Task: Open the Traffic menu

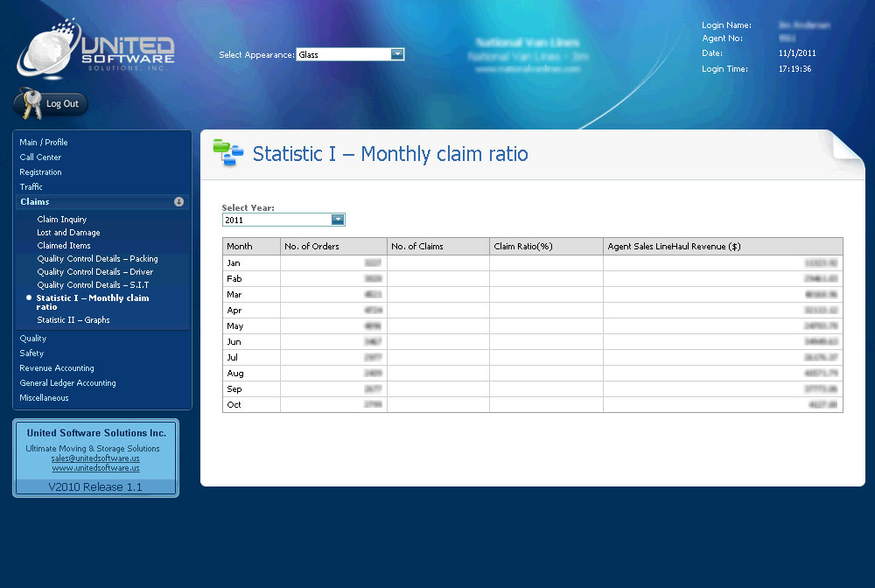Action: (31, 187)
